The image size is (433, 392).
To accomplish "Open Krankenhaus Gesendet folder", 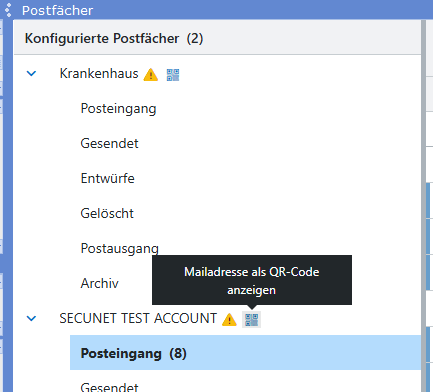I will pyautogui.click(x=109, y=144).
